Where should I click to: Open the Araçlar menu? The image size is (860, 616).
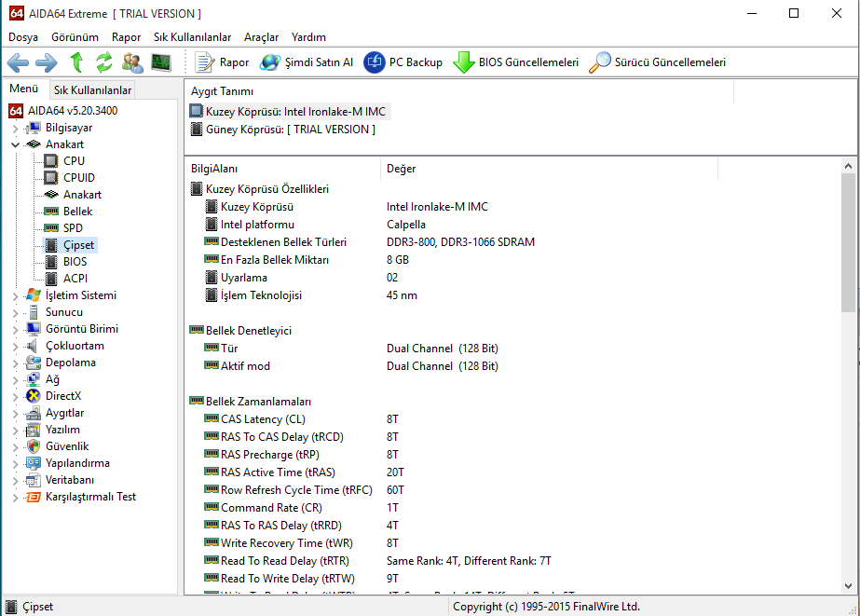[261, 37]
